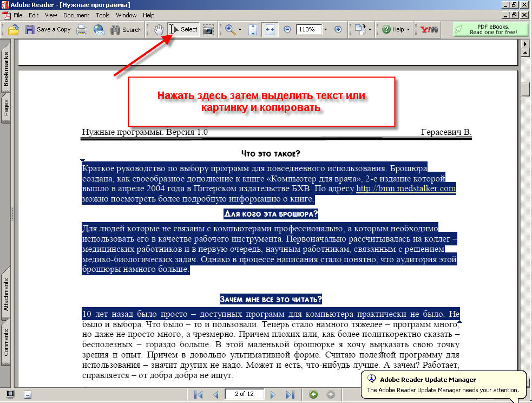Image resolution: width=532 pixels, height=403 pixels.
Task: Set the view to Fit Page
Action: point(253,30)
